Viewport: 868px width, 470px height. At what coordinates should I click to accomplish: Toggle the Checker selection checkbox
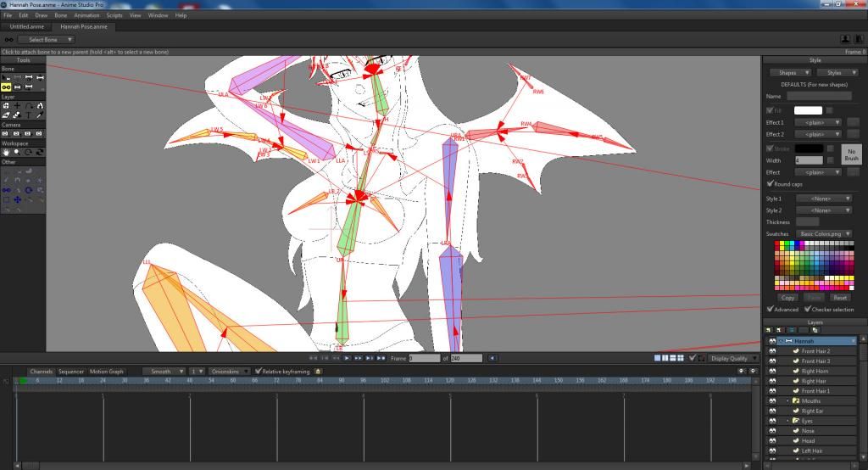click(808, 309)
